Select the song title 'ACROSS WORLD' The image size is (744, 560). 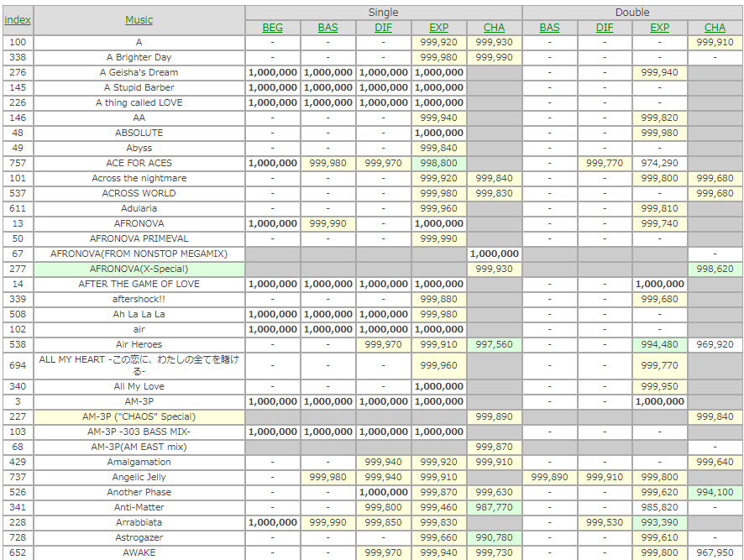coord(139,194)
